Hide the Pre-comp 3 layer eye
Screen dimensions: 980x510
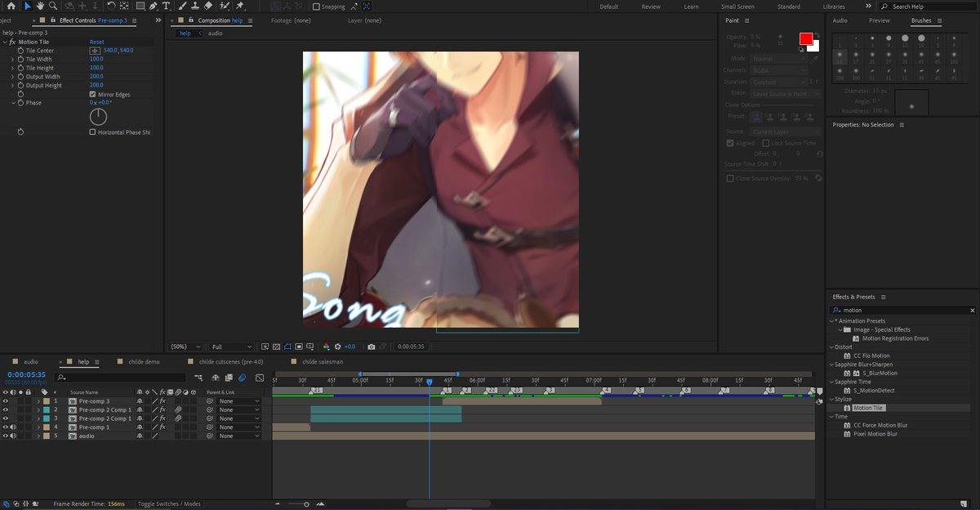point(5,401)
